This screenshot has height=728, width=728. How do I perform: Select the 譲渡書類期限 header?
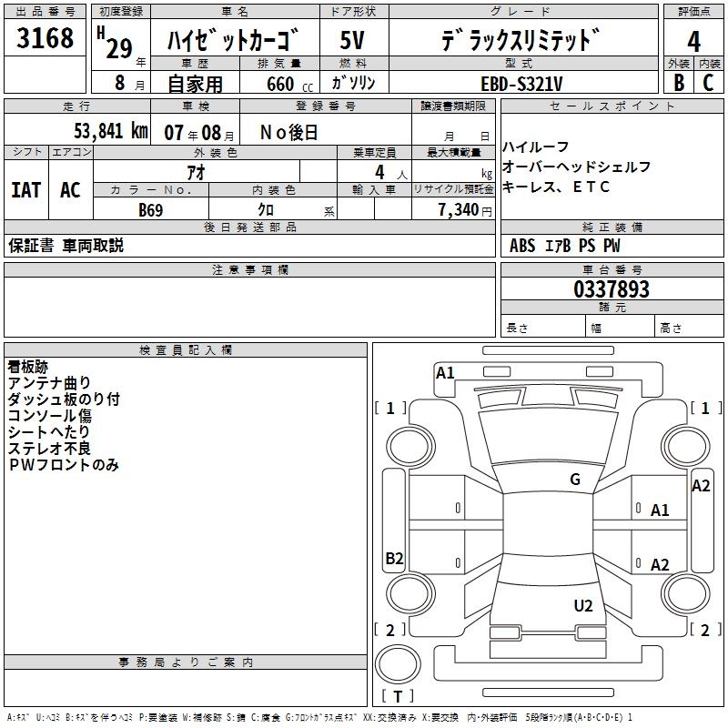pyautogui.click(x=453, y=106)
